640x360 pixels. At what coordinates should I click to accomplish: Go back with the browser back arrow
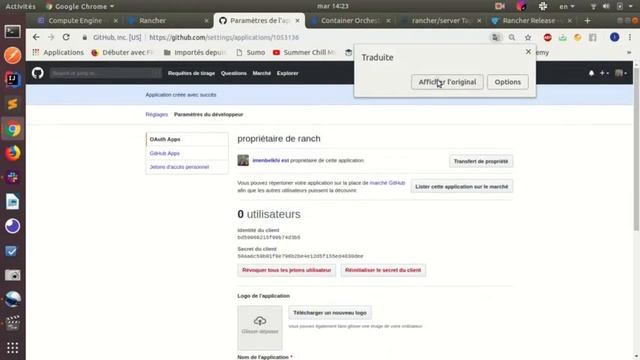click(36, 37)
